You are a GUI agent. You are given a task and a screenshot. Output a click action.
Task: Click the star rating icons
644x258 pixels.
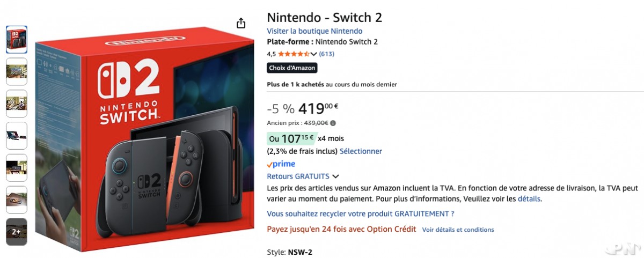(294, 54)
